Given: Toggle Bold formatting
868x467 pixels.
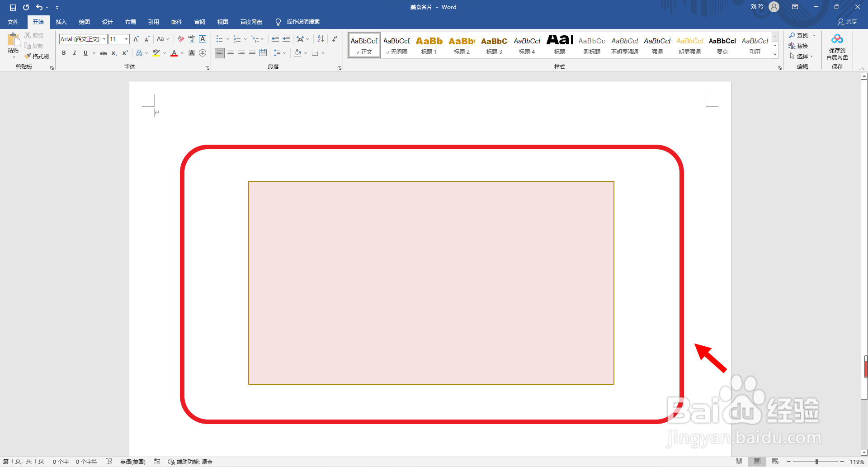Looking at the screenshot, I should click(x=64, y=53).
